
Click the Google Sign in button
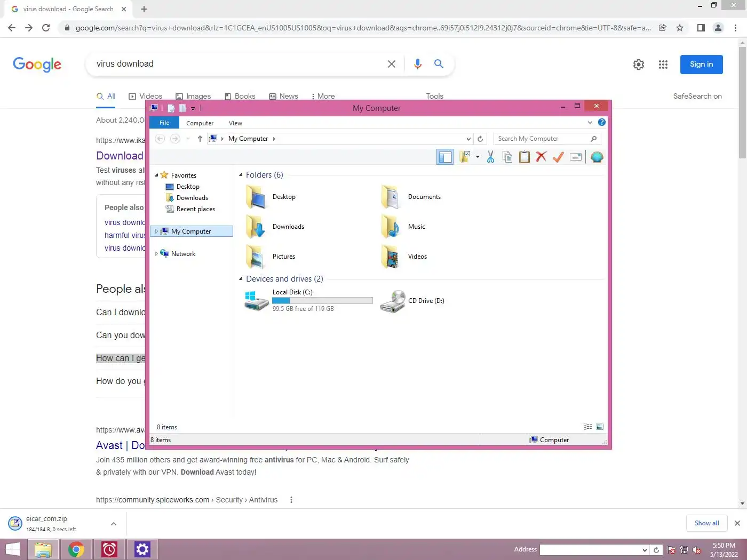coord(701,65)
